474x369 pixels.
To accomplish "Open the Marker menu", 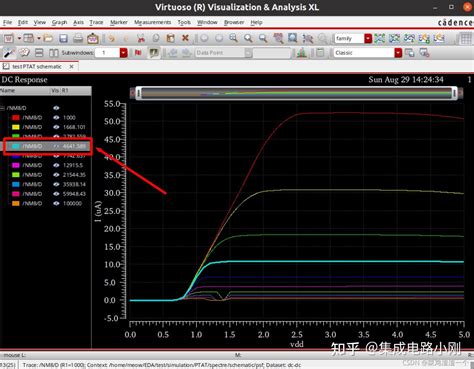I will (x=119, y=22).
